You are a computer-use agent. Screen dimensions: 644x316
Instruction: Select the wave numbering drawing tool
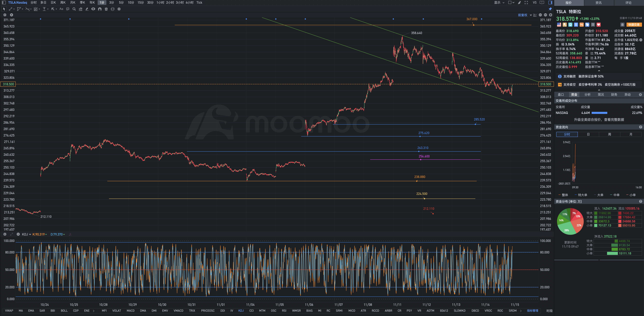pos(27,9)
